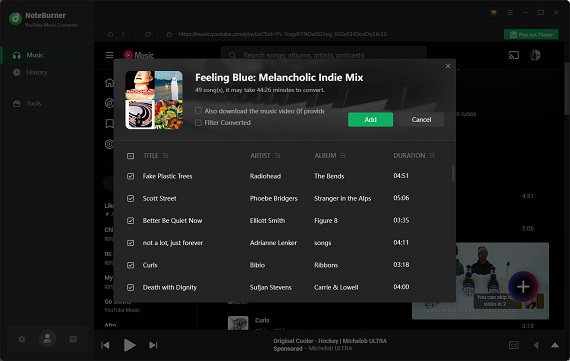Click the search songs input field
570x361 pixels.
tap(324, 55)
